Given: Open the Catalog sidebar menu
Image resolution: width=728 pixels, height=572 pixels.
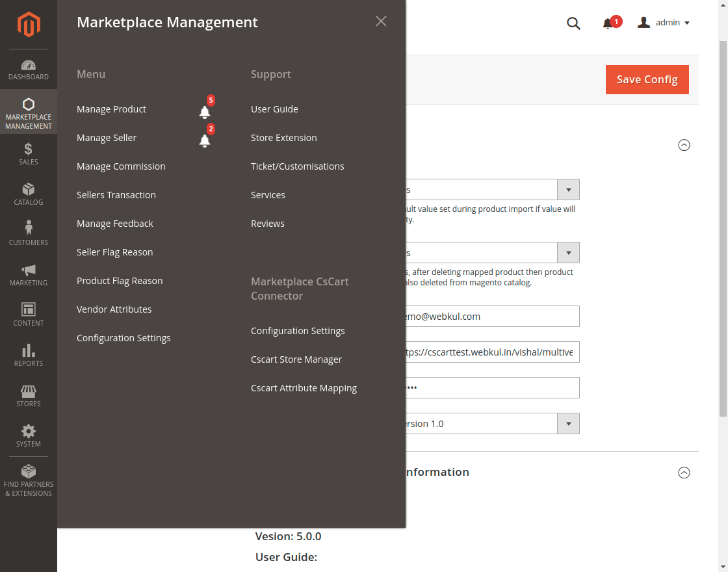Looking at the screenshot, I should (x=29, y=194).
